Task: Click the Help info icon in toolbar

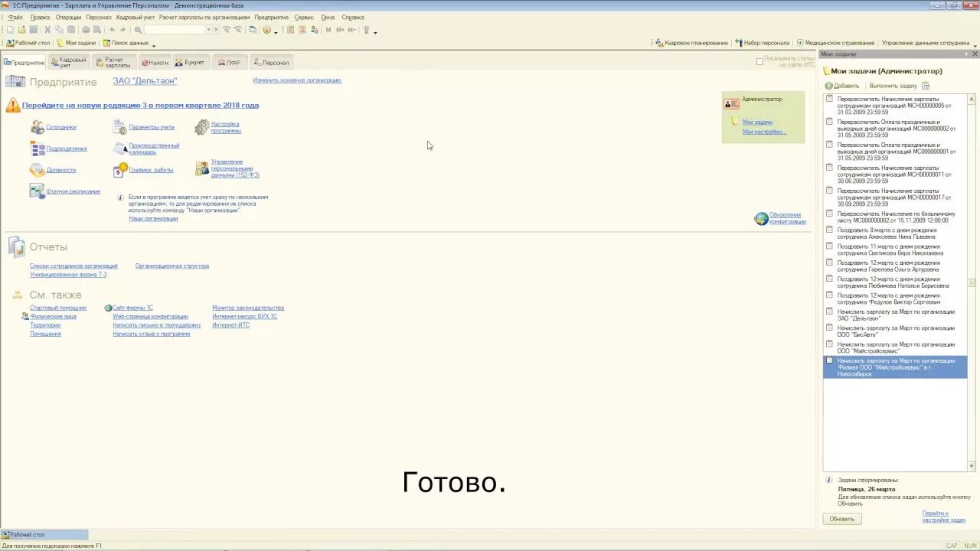Action: (266, 30)
